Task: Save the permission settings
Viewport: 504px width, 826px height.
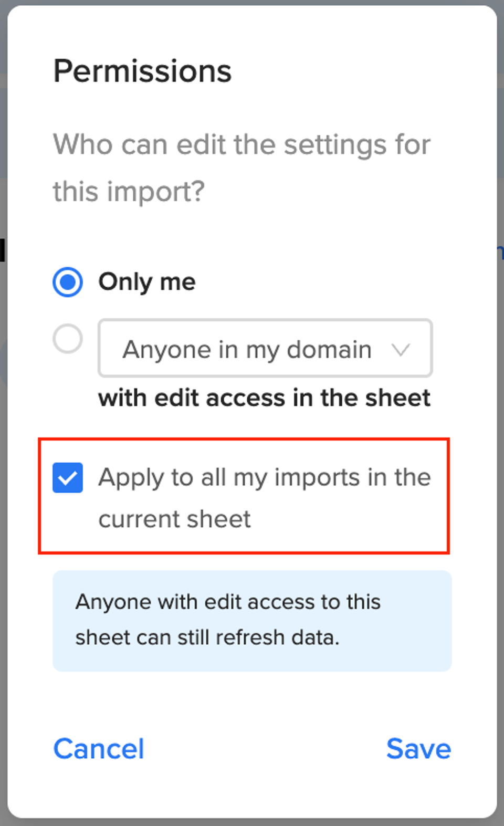Action: pyautogui.click(x=418, y=749)
